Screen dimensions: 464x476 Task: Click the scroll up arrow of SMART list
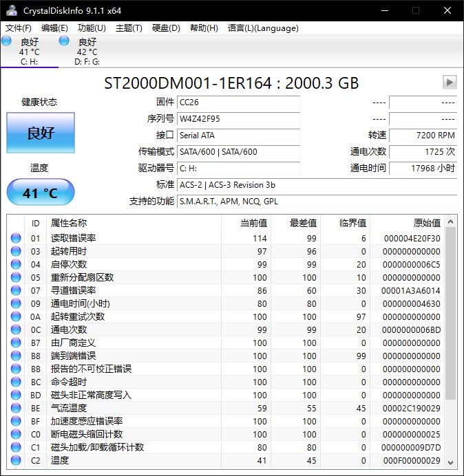[451, 221]
